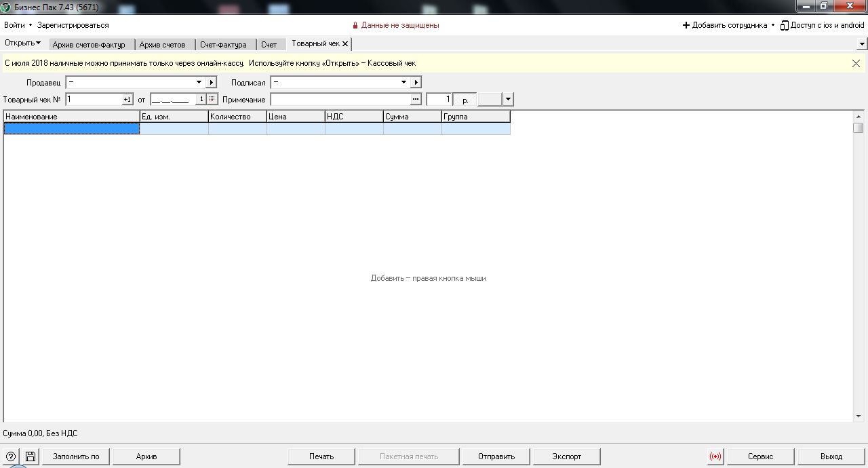This screenshot has width=868, height=468.
Task: Switch to Архив счетов-фактур tab
Action: (x=89, y=45)
